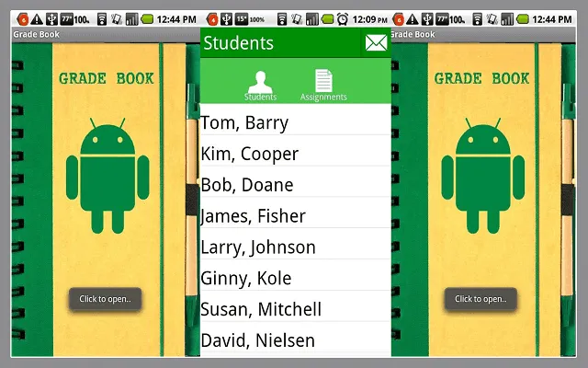
Task: Tap vibrate phone icon in Students screen status bar
Action: 297,19
